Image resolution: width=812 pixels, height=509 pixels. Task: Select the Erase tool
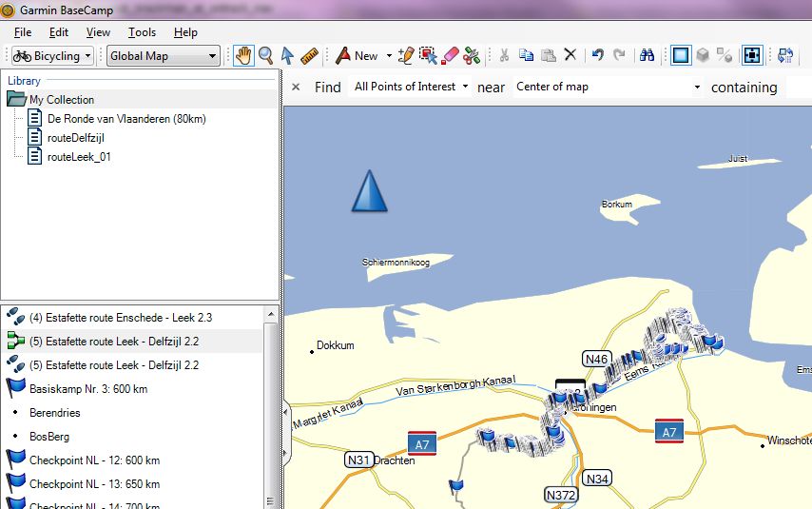[x=450, y=55]
